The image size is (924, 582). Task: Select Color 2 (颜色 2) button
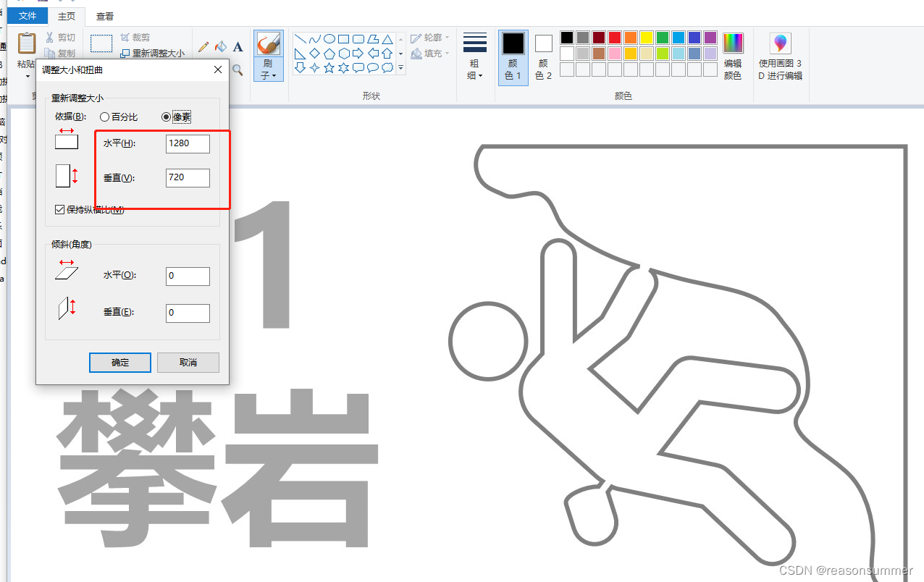pyautogui.click(x=544, y=56)
